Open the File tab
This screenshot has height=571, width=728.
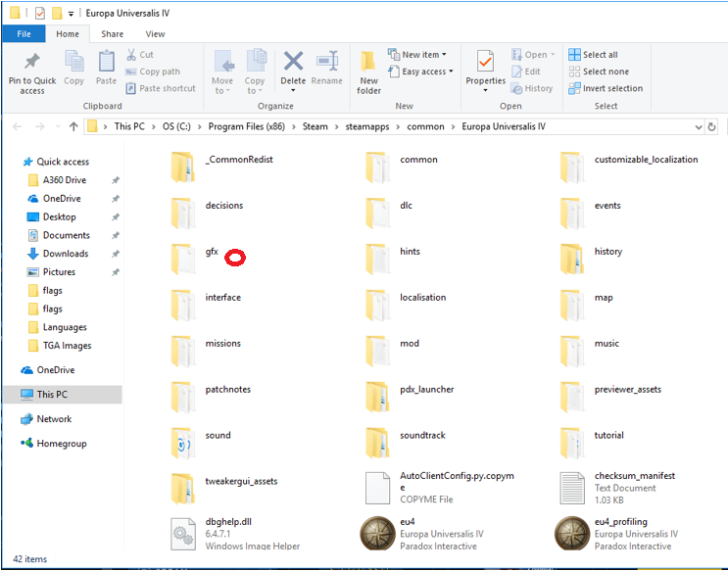pos(24,34)
